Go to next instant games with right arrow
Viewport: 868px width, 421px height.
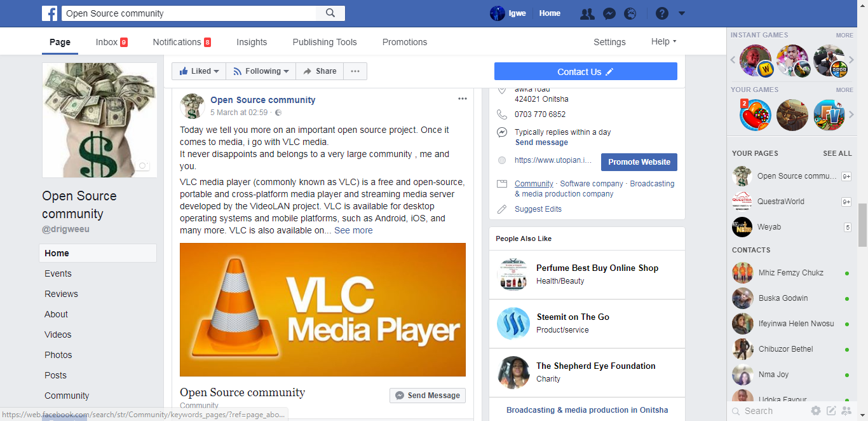pyautogui.click(x=851, y=60)
